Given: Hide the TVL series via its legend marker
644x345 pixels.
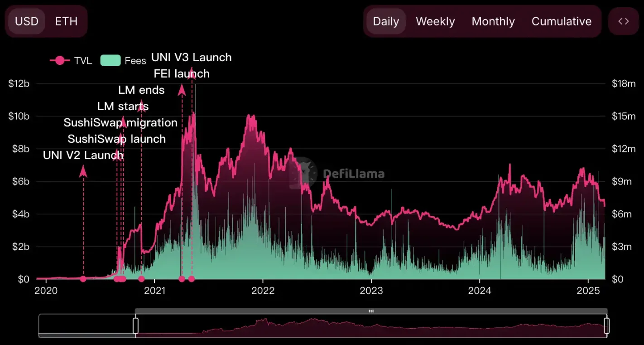Looking at the screenshot, I should pos(59,60).
